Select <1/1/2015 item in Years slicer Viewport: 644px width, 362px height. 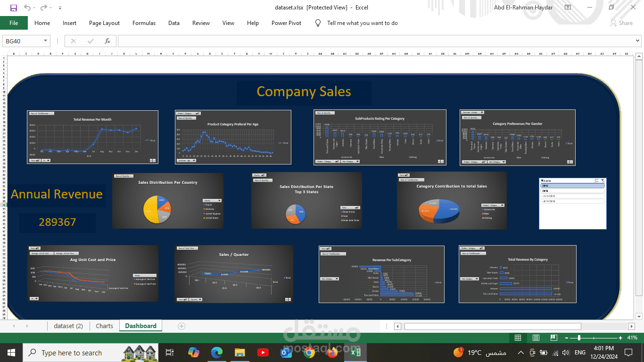[572, 196]
